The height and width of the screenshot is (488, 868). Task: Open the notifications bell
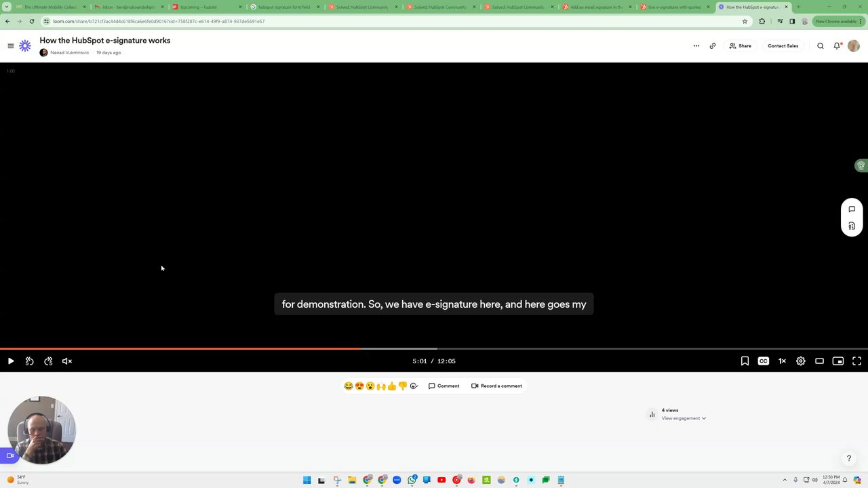coord(837,46)
